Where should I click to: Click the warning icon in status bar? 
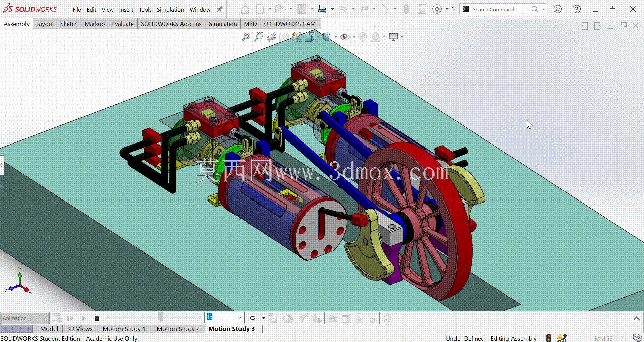coord(562,338)
